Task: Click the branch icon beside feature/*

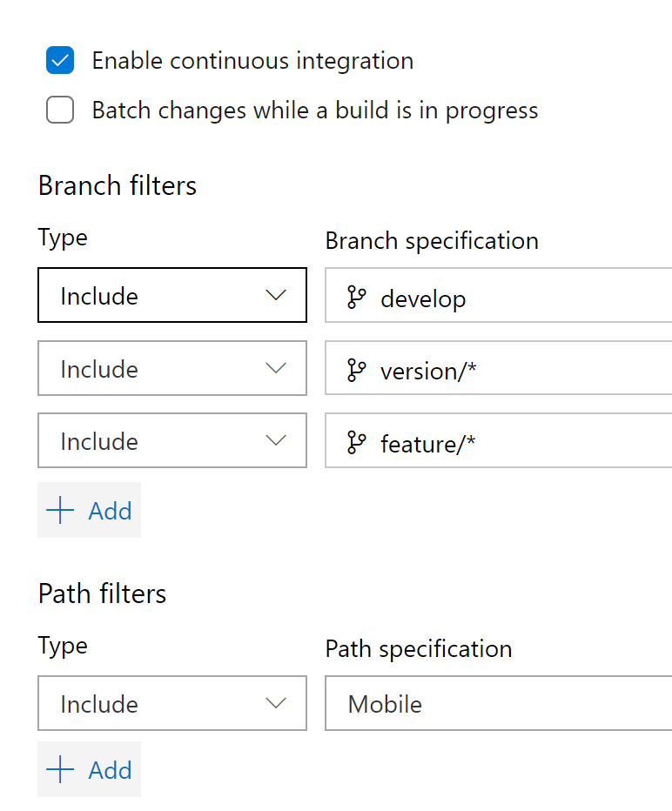Action: point(355,442)
